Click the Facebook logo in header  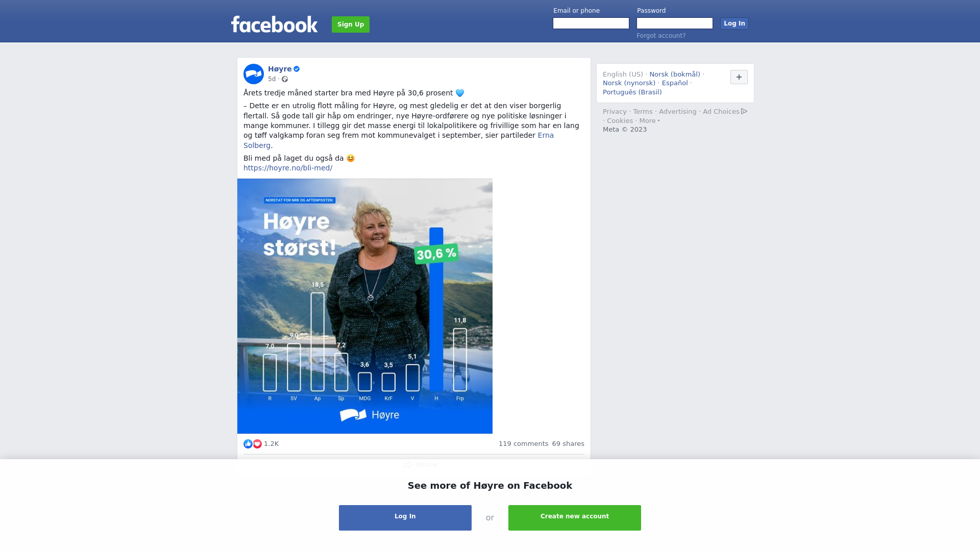click(274, 24)
